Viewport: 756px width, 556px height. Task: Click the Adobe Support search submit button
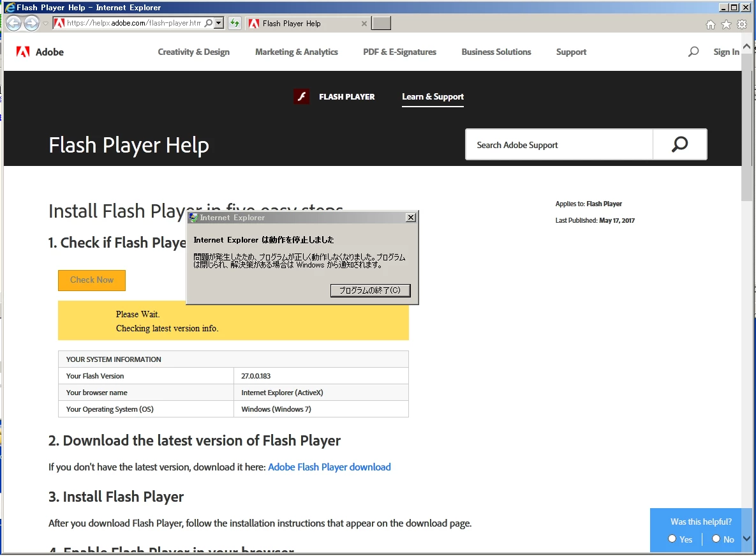(x=680, y=144)
